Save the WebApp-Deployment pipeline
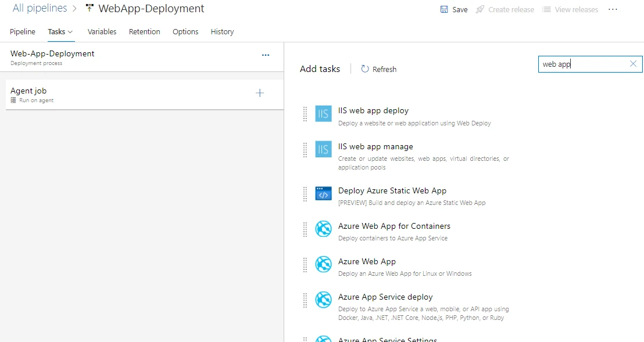644x342 pixels. pyautogui.click(x=453, y=9)
